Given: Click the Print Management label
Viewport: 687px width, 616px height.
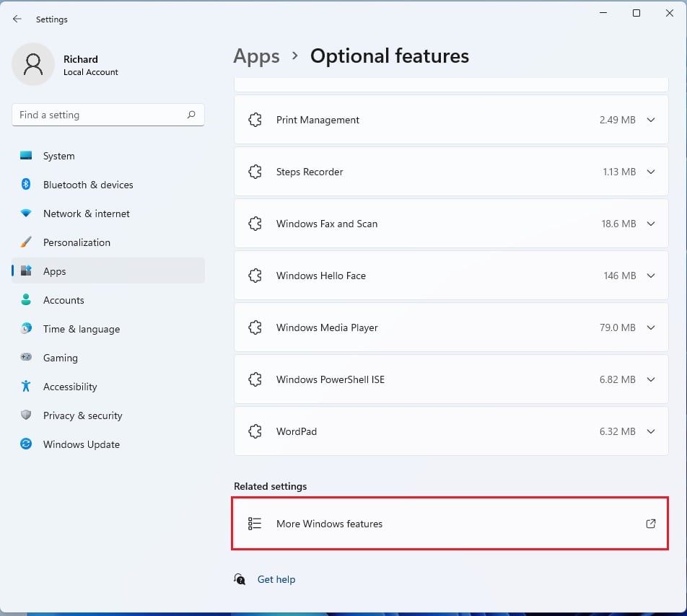Looking at the screenshot, I should pyautogui.click(x=318, y=120).
